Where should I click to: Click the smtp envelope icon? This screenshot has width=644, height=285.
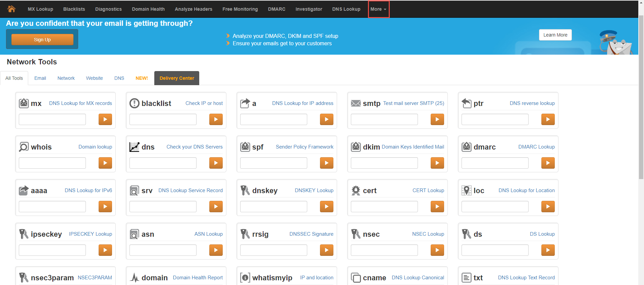point(356,103)
